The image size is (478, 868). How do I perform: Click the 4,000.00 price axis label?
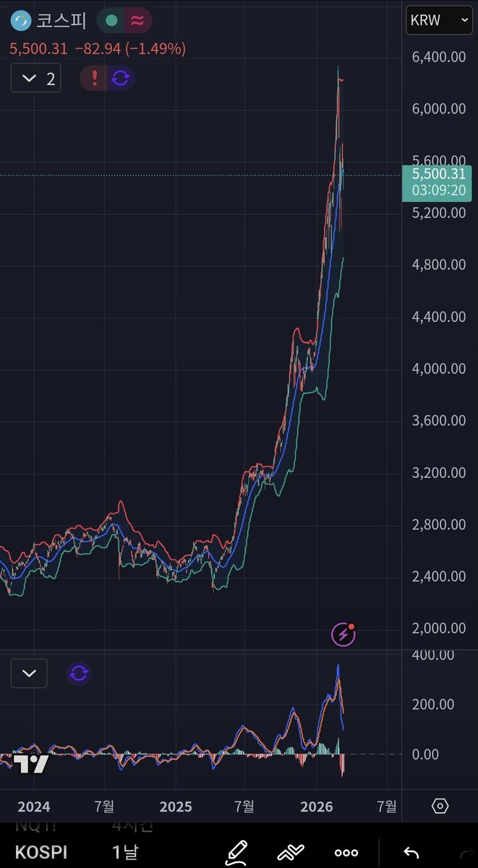coord(439,369)
